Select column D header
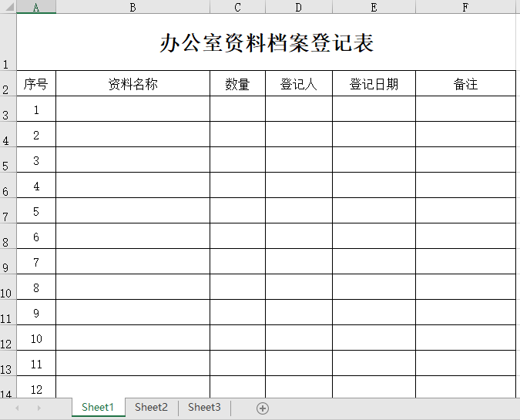The width and height of the screenshot is (520, 420). pyautogui.click(x=298, y=7)
